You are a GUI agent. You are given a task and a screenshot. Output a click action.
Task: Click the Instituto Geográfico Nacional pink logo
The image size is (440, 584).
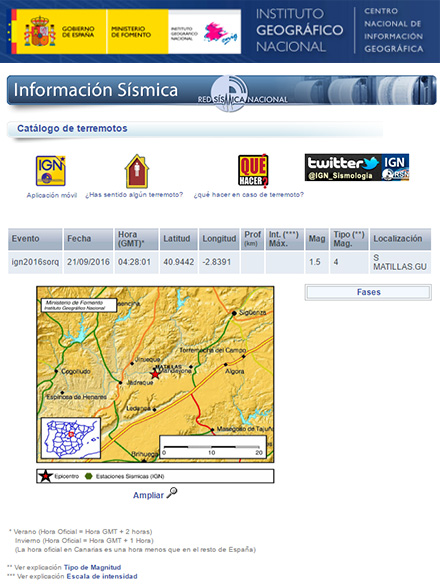221,32
